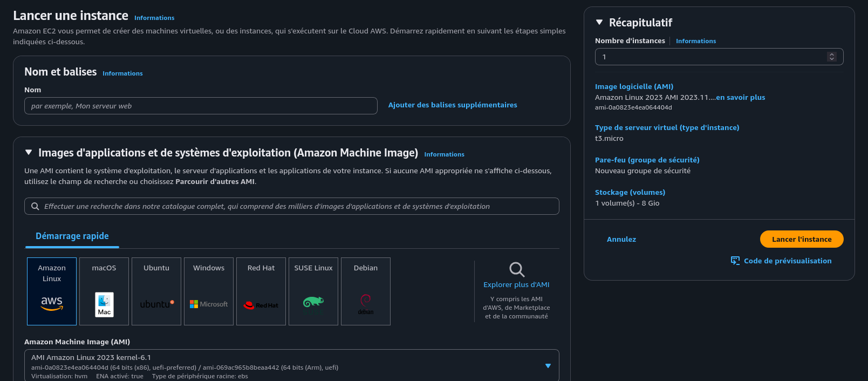
Task: Choose the Red Hat image tile
Action: coord(261,291)
